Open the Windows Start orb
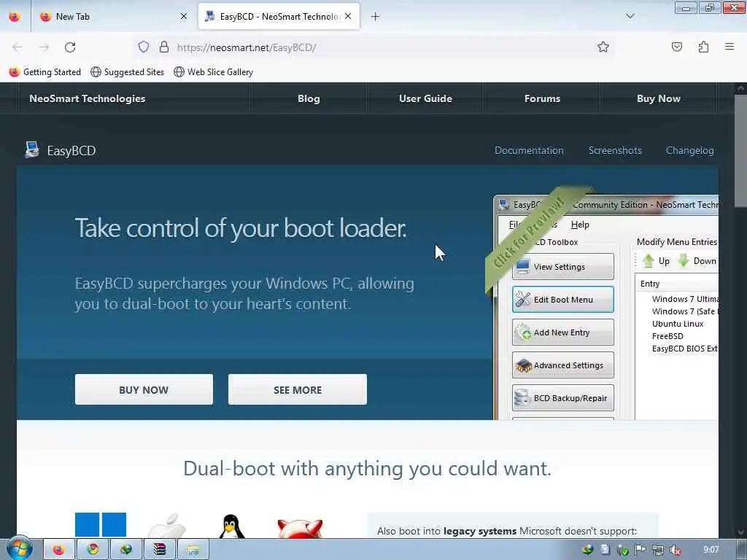The image size is (747, 560). coord(19,548)
